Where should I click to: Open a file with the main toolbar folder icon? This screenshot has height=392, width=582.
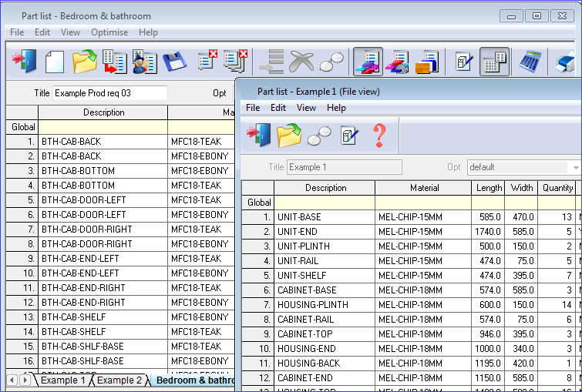click(85, 62)
